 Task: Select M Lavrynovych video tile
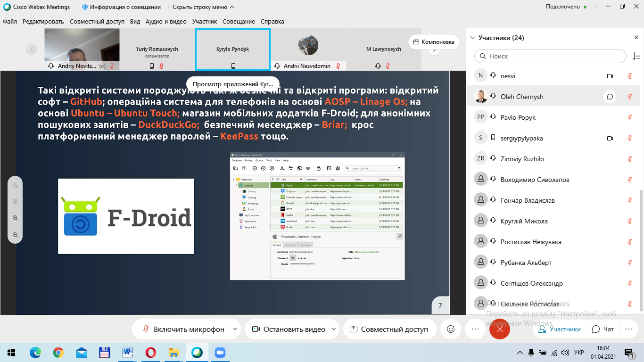tap(383, 49)
